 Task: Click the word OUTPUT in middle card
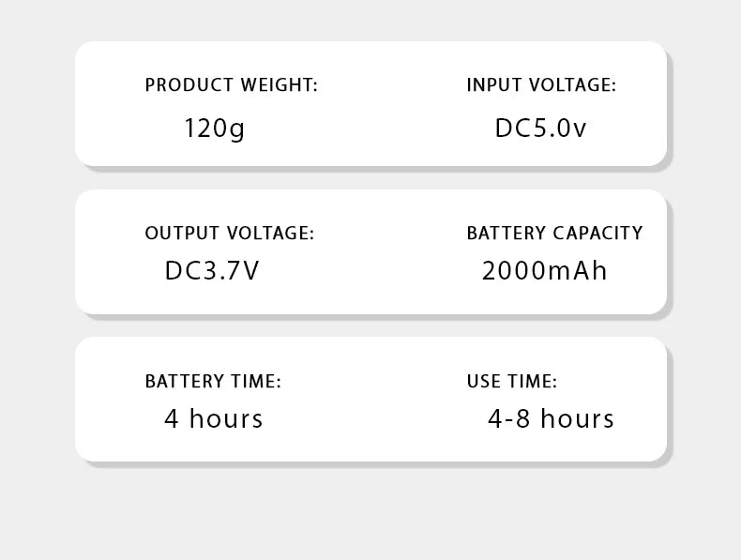(x=182, y=233)
